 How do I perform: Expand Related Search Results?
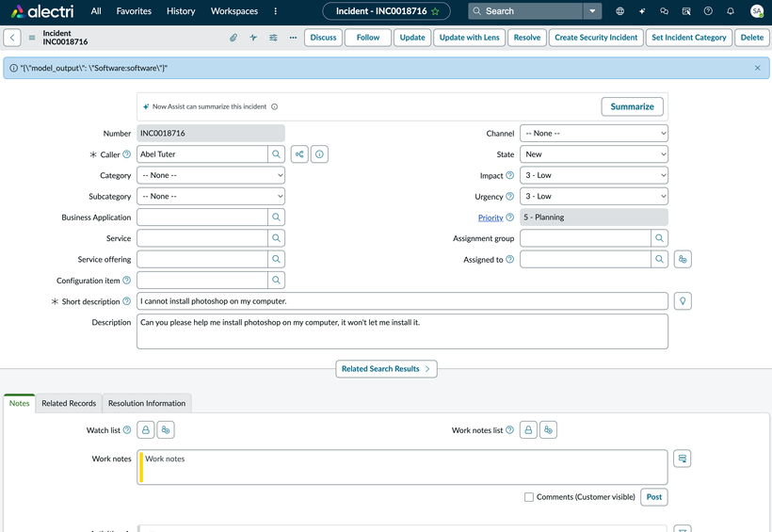386,369
